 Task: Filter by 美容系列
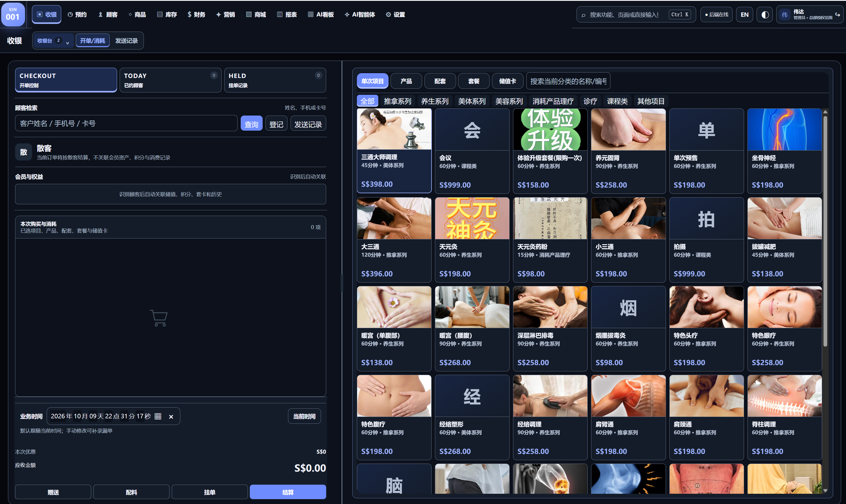(x=509, y=101)
